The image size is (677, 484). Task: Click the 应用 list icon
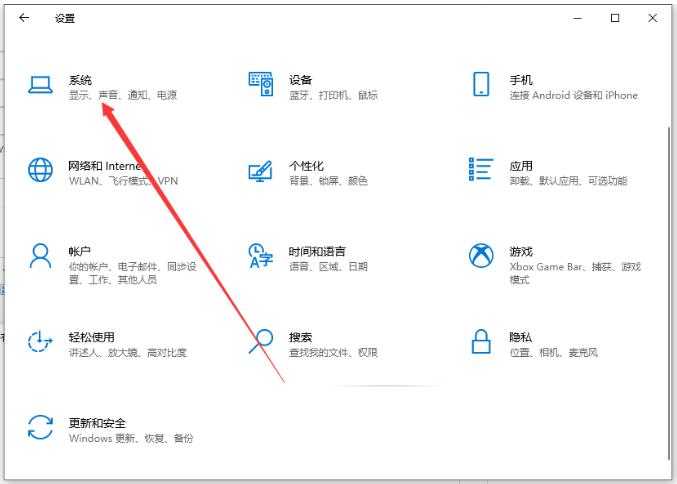pyautogui.click(x=481, y=171)
